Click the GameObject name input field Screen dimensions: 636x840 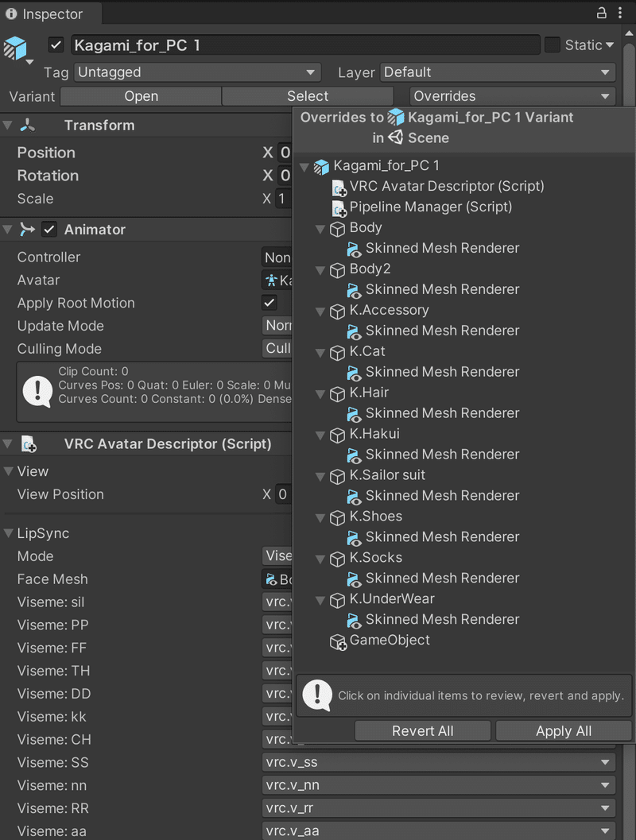[305, 45]
